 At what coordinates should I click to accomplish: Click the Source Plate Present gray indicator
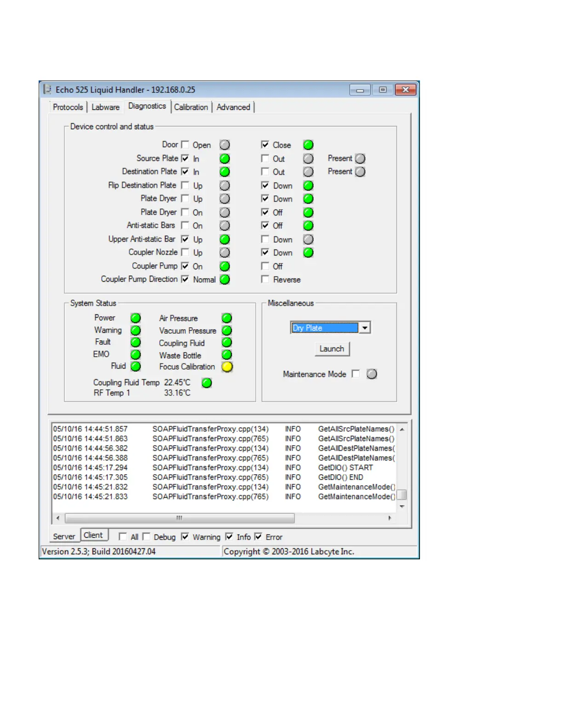(360, 159)
